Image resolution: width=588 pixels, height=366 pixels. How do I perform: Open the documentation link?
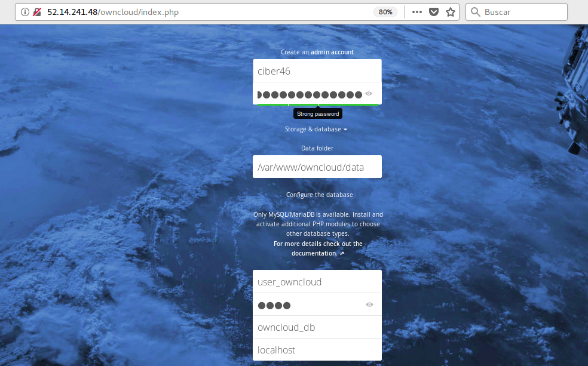318,248
